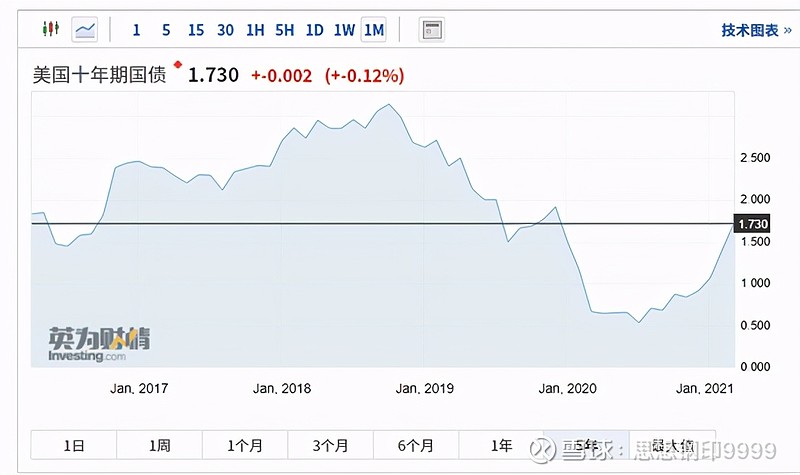This screenshot has height=475, width=800.
Task: Choose the 15 minute interval
Action: (x=196, y=30)
